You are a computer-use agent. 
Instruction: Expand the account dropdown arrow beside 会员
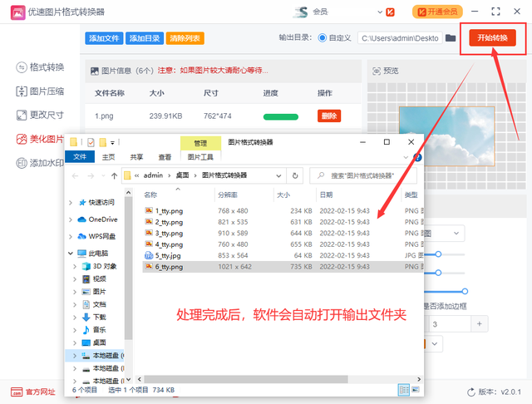coord(380,12)
